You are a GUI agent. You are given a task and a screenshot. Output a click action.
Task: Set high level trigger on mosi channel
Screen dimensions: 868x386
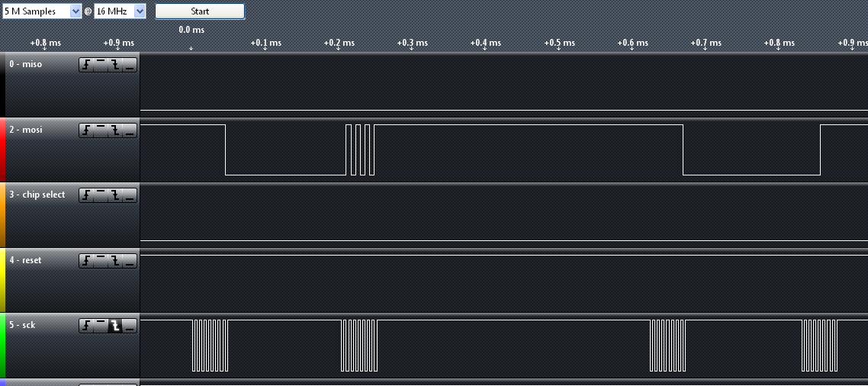[101, 130]
